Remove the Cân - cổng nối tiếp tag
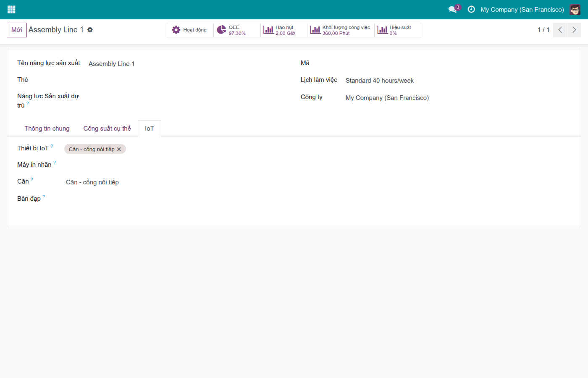 pos(119,149)
